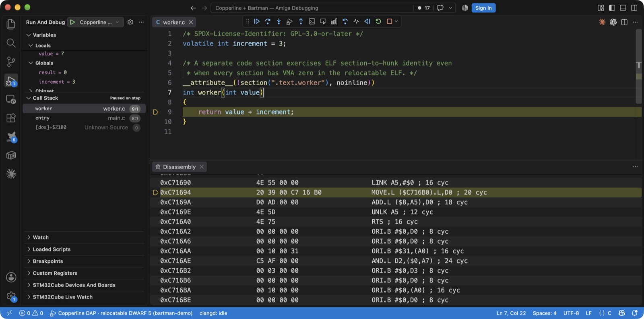Image resolution: width=644 pixels, height=319 pixels.
Task: Click Start Debugging green play button
Action: [72, 22]
